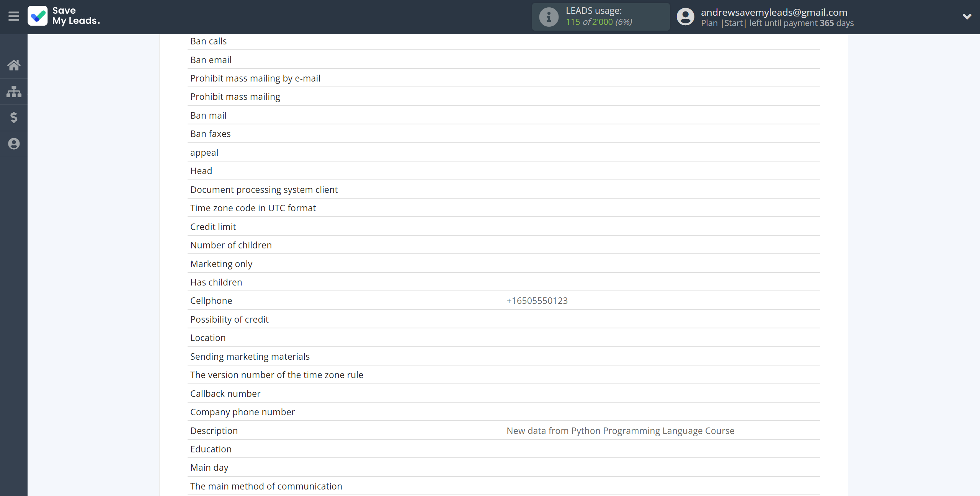This screenshot has height=496, width=980.
Task: Expand the account dropdown chevron
Action: coord(967,16)
